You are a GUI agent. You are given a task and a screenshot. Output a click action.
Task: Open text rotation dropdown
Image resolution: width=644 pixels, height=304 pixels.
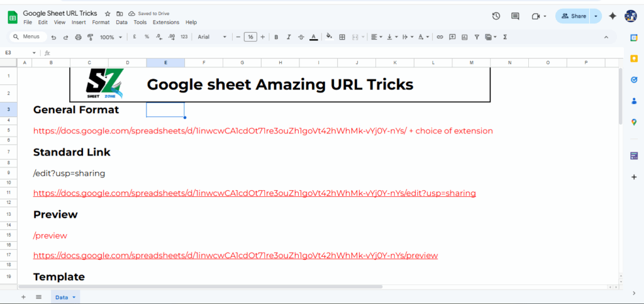point(423,37)
